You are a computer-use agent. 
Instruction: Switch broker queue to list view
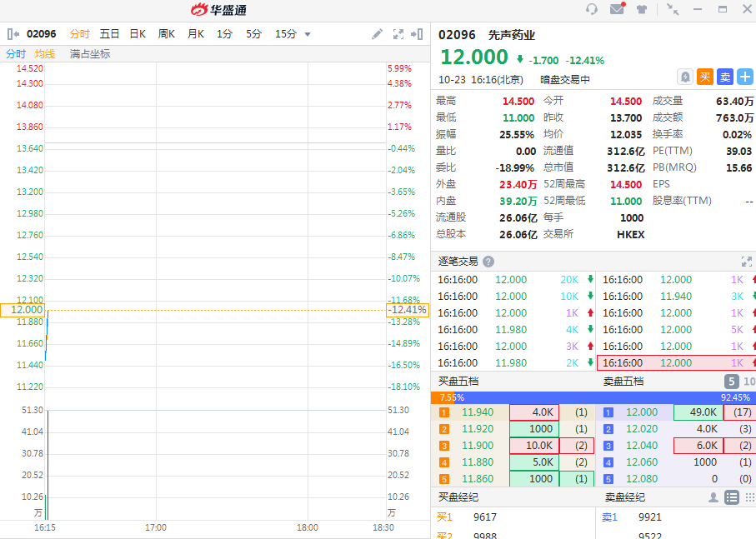(x=732, y=497)
